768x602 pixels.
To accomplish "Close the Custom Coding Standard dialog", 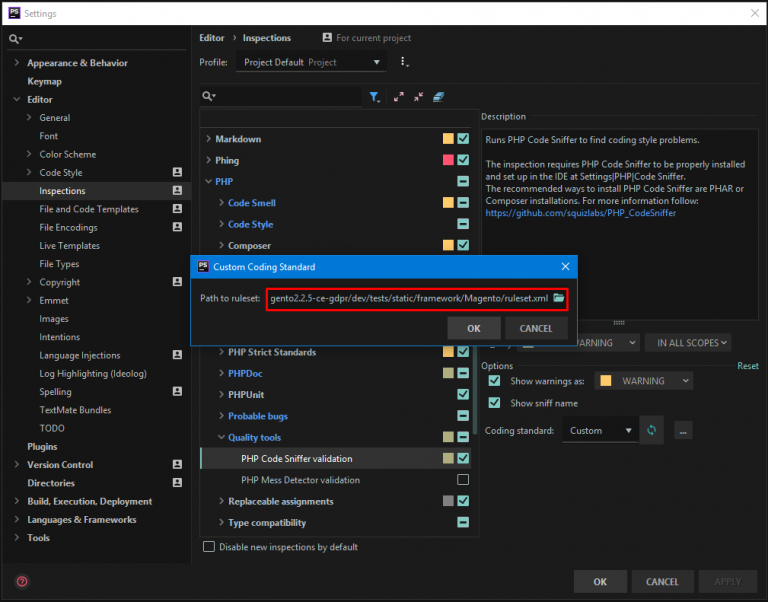I will click(x=565, y=266).
